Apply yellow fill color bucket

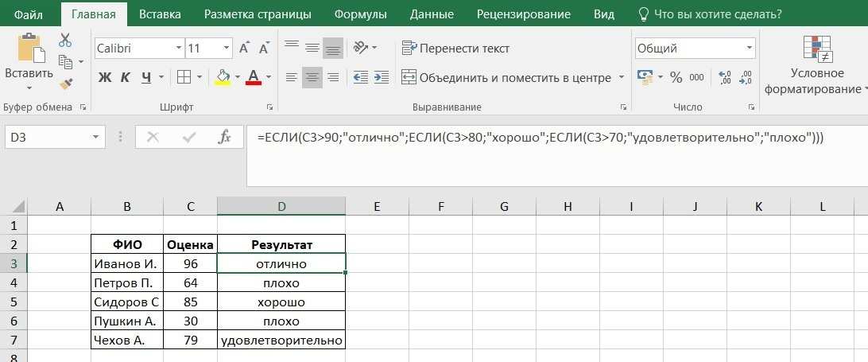[223, 77]
